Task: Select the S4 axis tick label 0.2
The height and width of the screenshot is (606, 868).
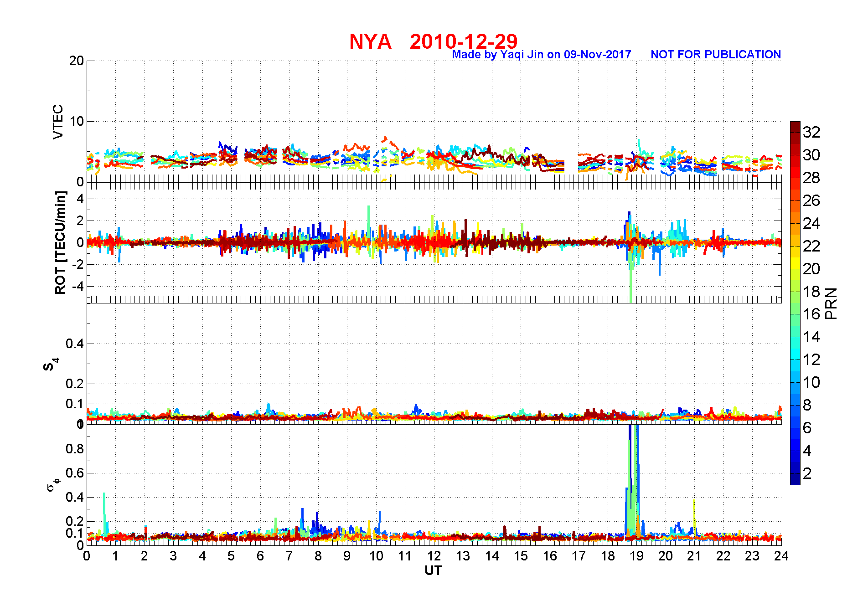Action: tap(75, 384)
